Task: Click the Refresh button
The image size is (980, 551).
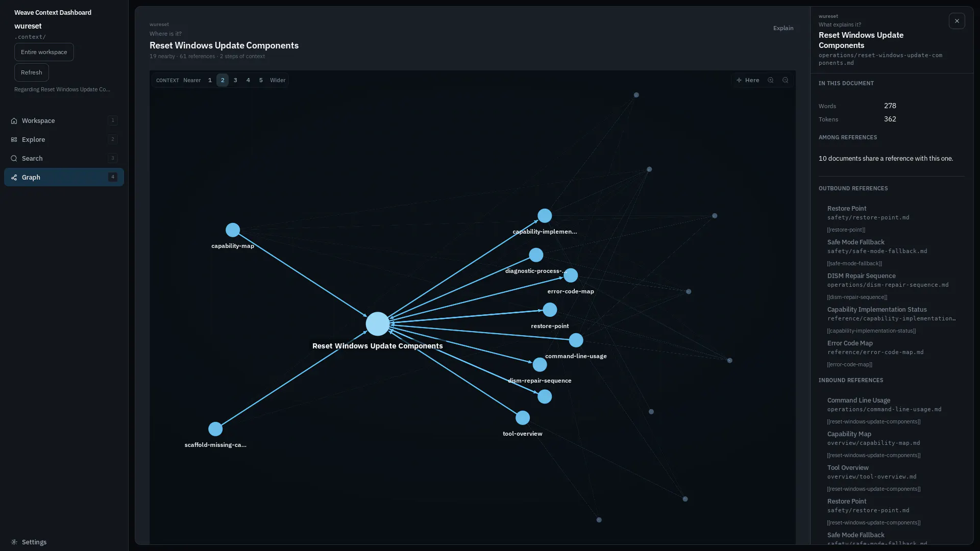Action: pos(32,72)
